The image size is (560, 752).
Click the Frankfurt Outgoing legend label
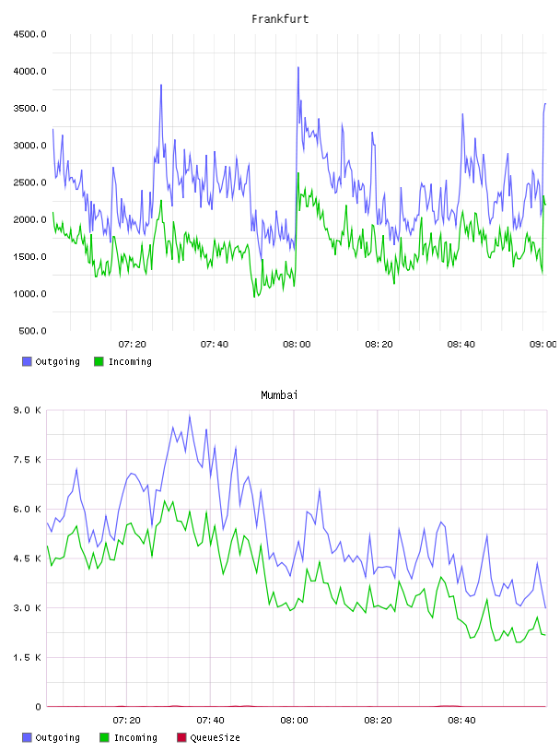tap(57, 361)
